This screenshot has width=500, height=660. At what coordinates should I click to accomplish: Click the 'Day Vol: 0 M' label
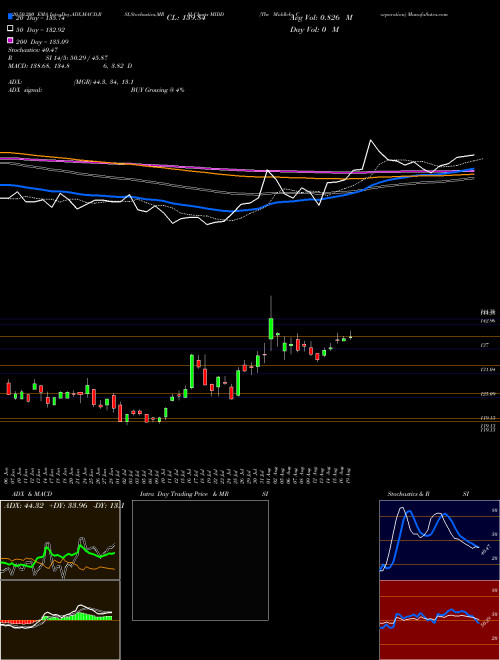click(x=315, y=29)
